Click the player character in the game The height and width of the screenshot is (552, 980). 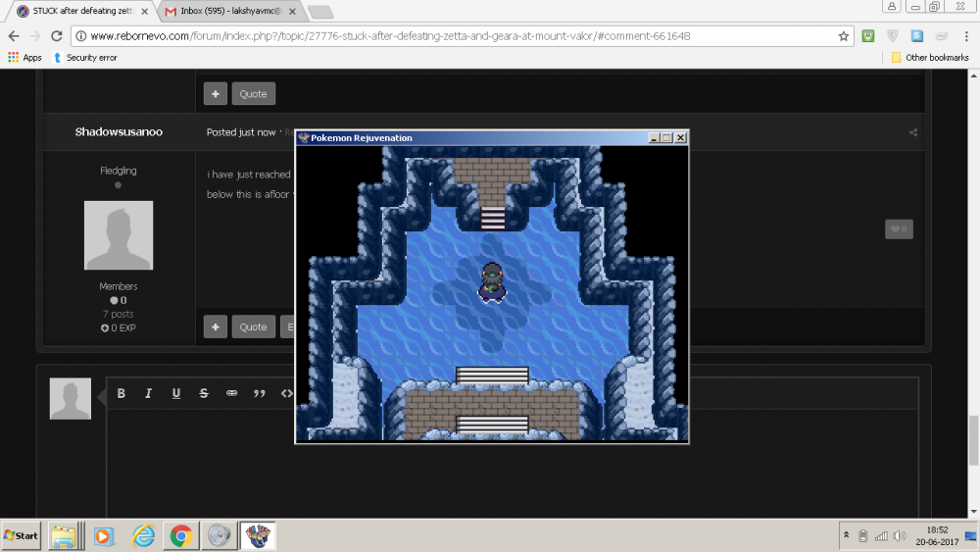(x=492, y=282)
